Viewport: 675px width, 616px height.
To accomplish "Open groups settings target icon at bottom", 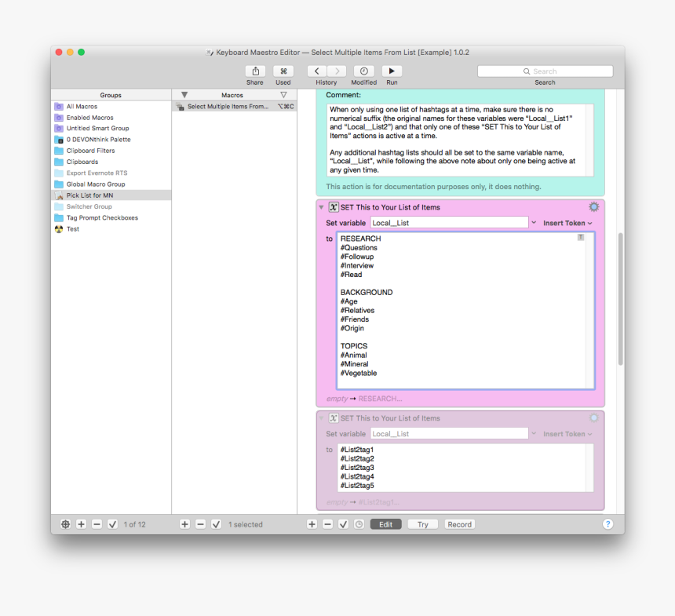I will [65, 524].
